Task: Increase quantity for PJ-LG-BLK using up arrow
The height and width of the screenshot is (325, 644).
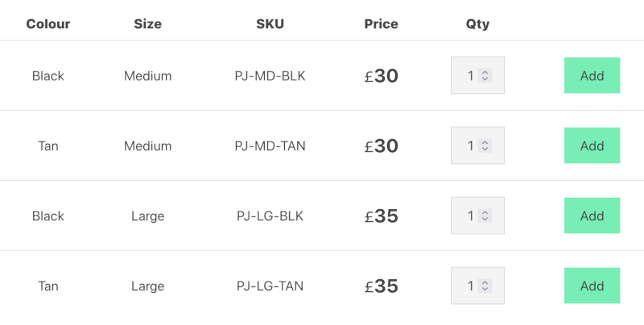Action: pos(485,212)
